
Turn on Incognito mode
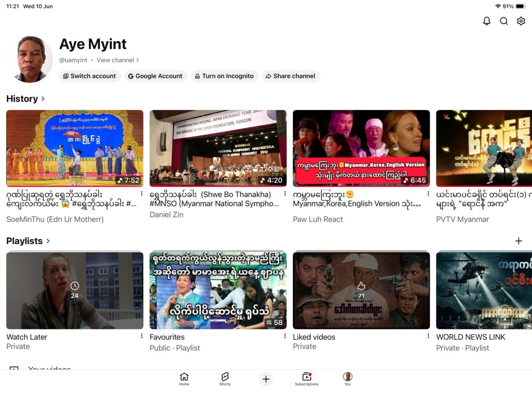pyautogui.click(x=224, y=76)
